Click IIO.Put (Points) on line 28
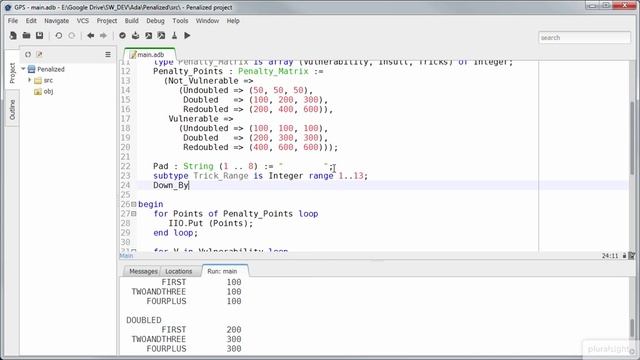Screen dimensions: 640x360 point(210,223)
